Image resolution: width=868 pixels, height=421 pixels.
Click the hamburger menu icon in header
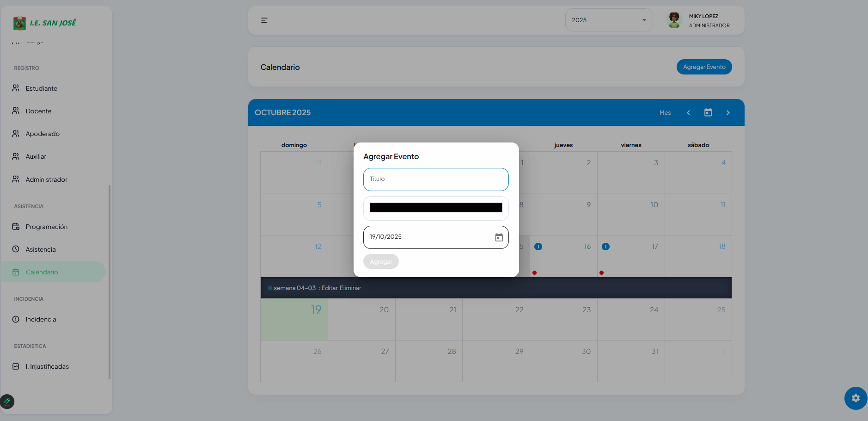(x=264, y=20)
